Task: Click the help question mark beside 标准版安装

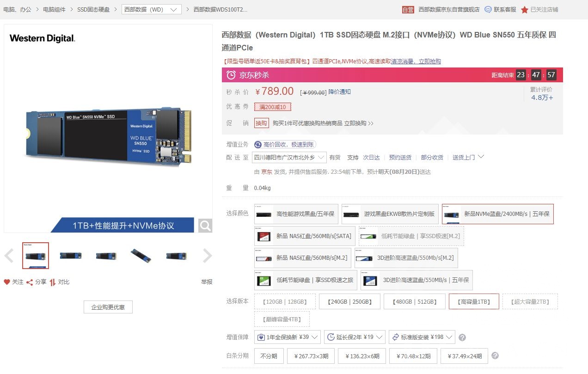Action: pos(462,337)
